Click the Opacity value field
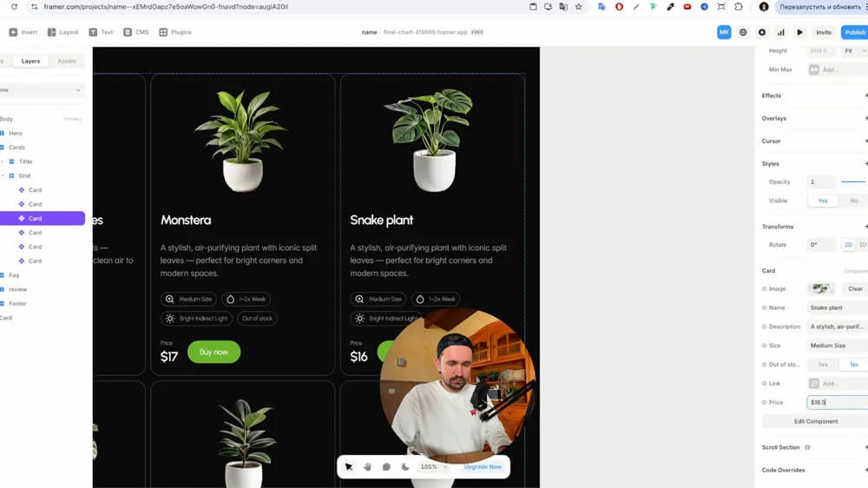The image size is (868, 488). tap(821, 181)
